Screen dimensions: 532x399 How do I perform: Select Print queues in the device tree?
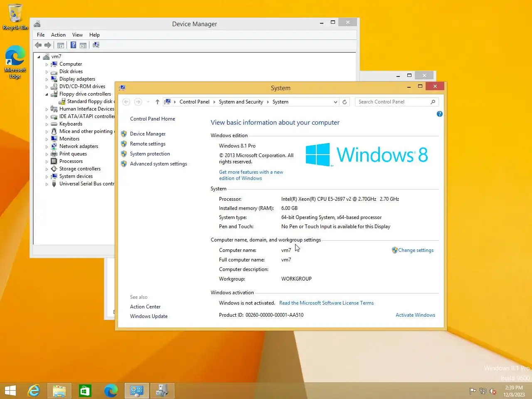(x=73, y=154)
